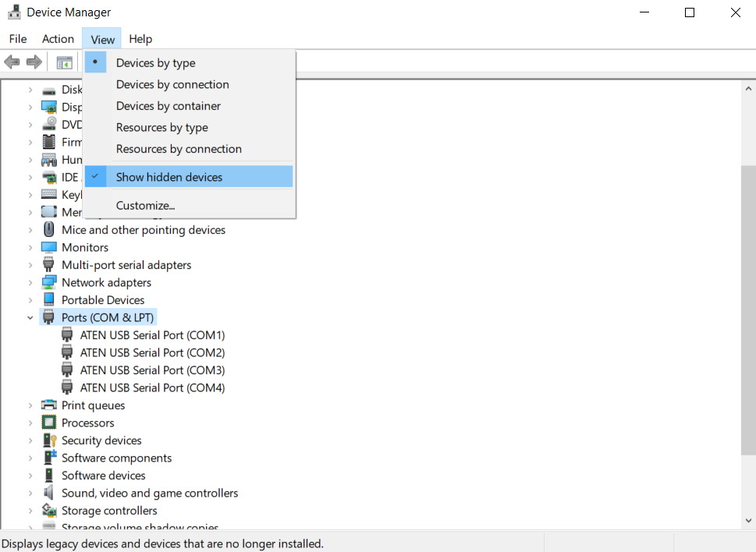
Task: Open the Help menu
Action: pos(140,39)
